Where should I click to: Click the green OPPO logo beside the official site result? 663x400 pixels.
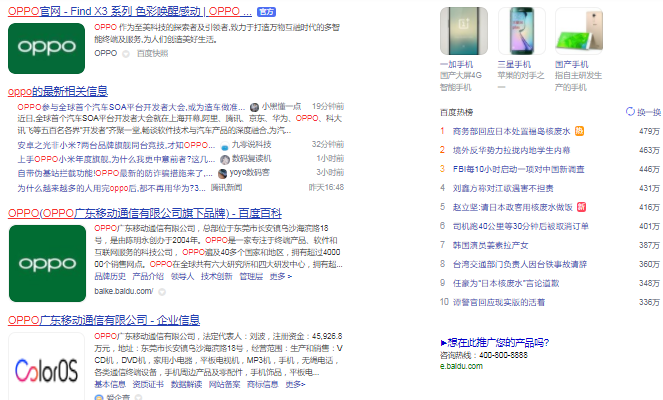coord(47,48)
